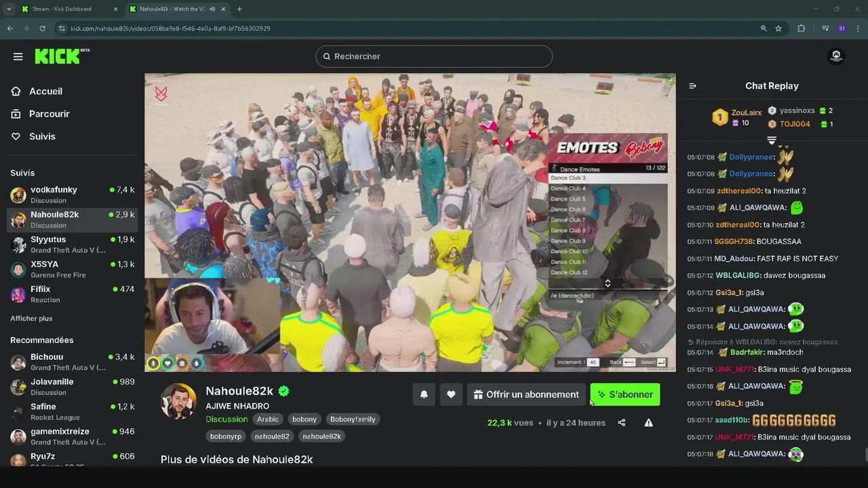The image size is (868, 488).
Task: Click username Badrfakir in chat
Action: (x=747, y=352)
